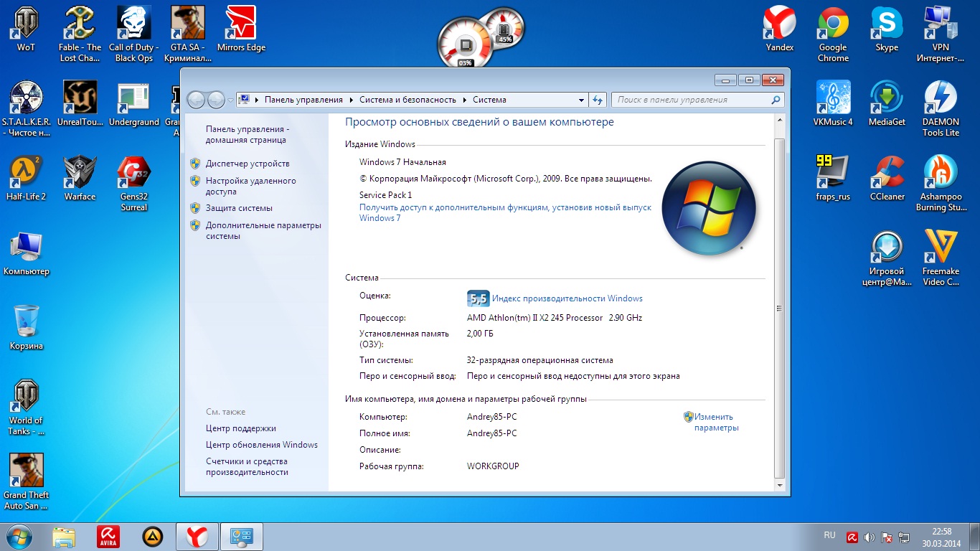Click the RU language indicator
This screenshot has height=551, width=980.
(x=829, y=535)
